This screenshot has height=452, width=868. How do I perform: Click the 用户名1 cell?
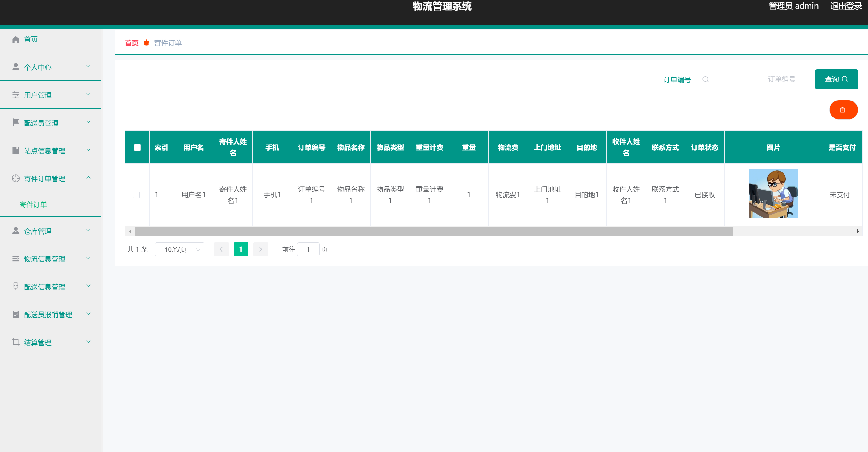pos(194,195)
